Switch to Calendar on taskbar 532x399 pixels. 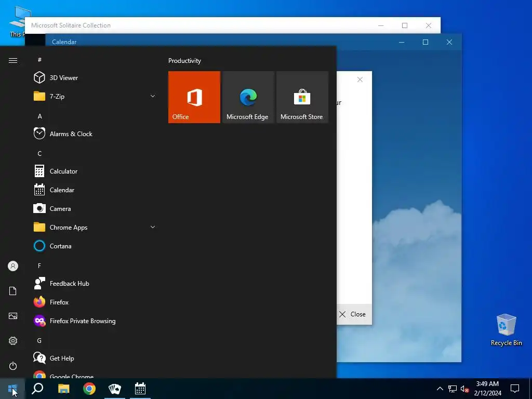click(140, 389)
